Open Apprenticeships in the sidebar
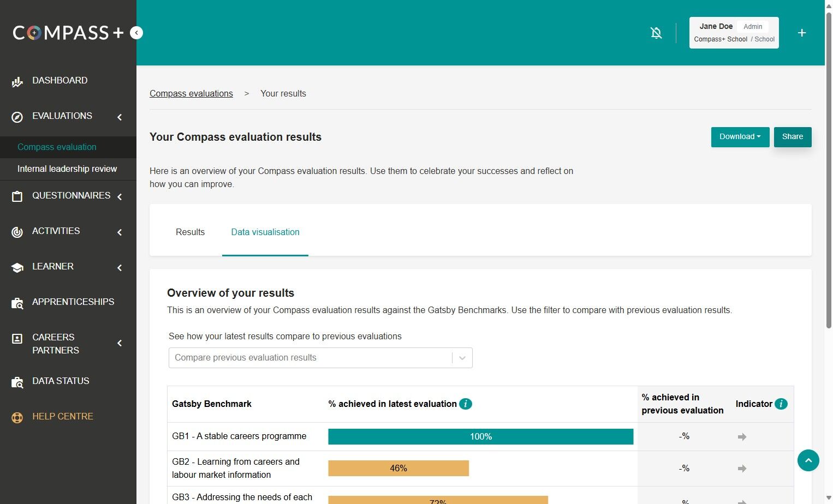Screen dimensions: 833x504 click(x=73, y=302)
